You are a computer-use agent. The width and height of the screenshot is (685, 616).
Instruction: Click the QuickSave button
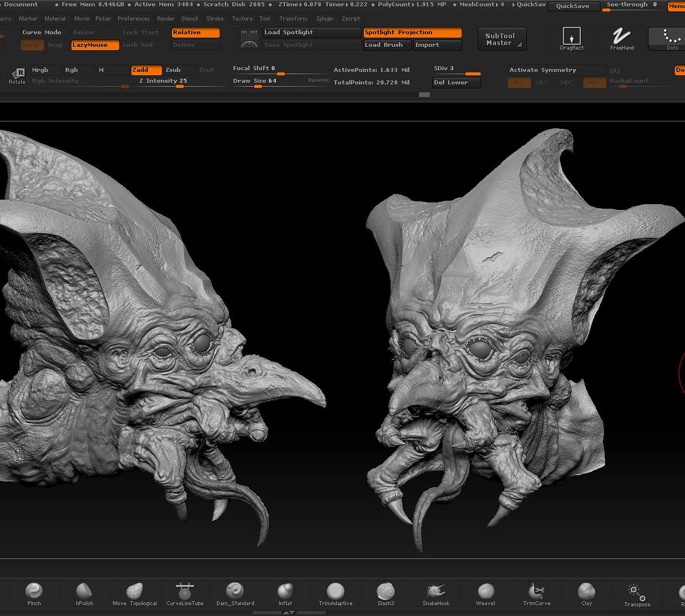pyautogui.click(x=573, y=6)
